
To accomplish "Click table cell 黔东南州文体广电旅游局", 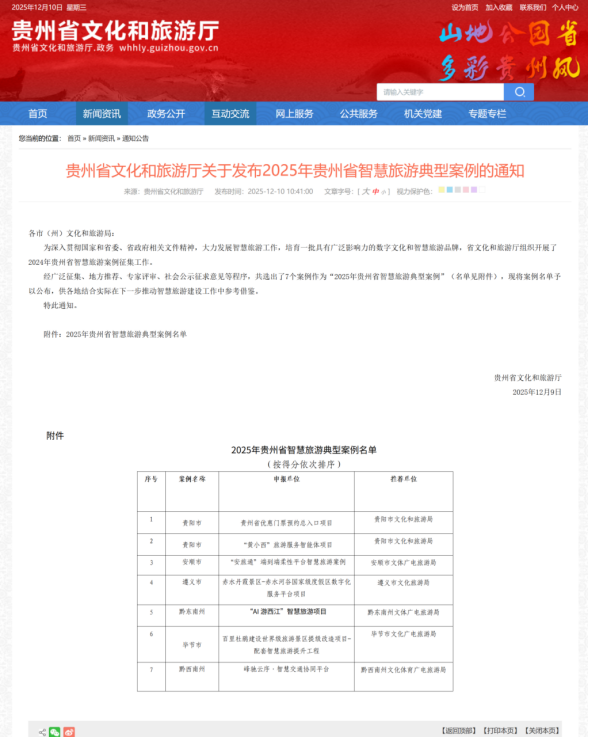I will pyautogui.click(x=403, y=612).
